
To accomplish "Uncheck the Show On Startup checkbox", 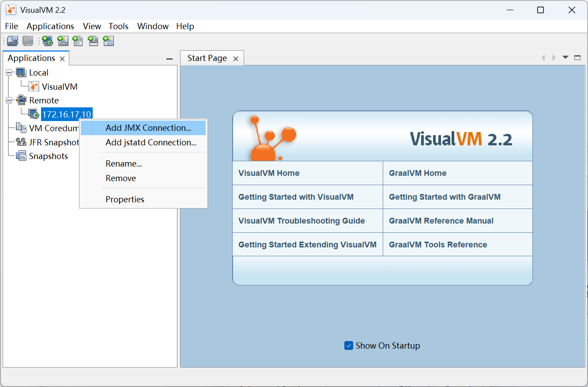I will coord(349,345).
